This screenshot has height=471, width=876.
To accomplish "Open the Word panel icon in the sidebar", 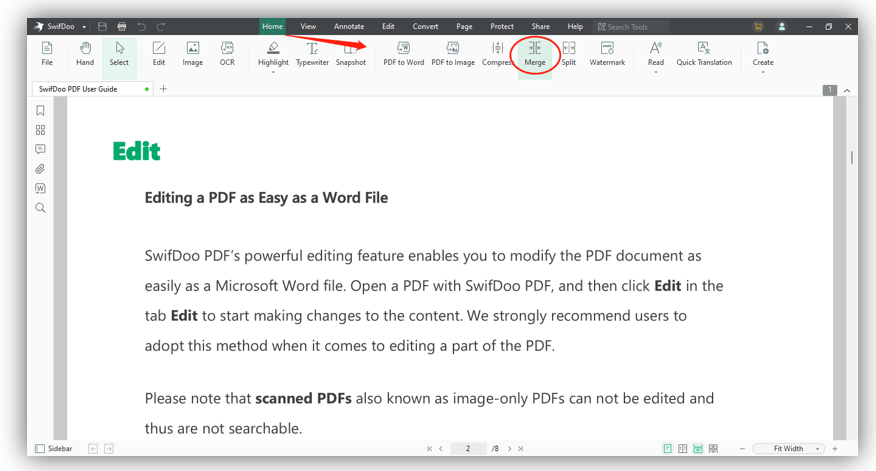I will click(40, 188).
